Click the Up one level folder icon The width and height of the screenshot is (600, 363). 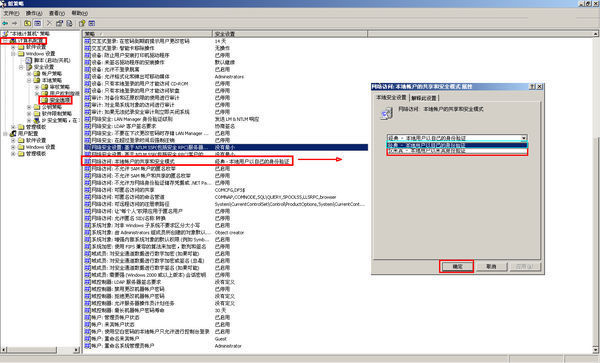point(28,23)
